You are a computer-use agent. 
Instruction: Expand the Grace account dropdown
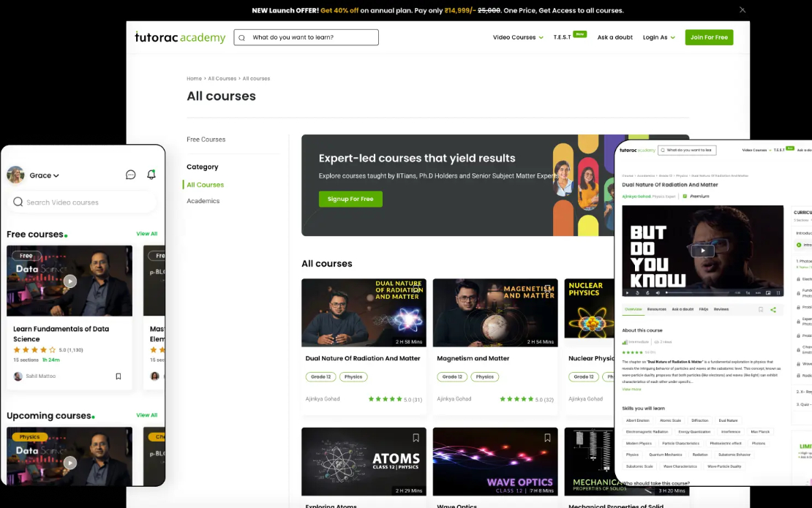[45, 175]
